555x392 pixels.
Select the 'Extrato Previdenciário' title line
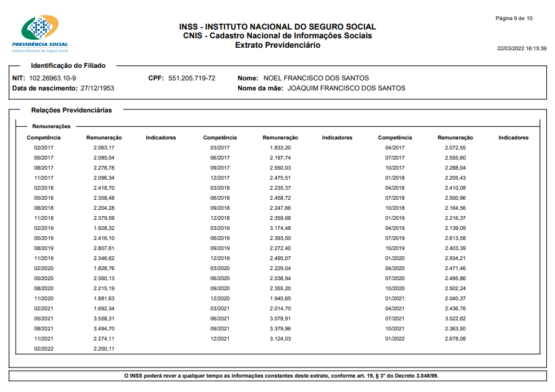[x=277, y=45]
